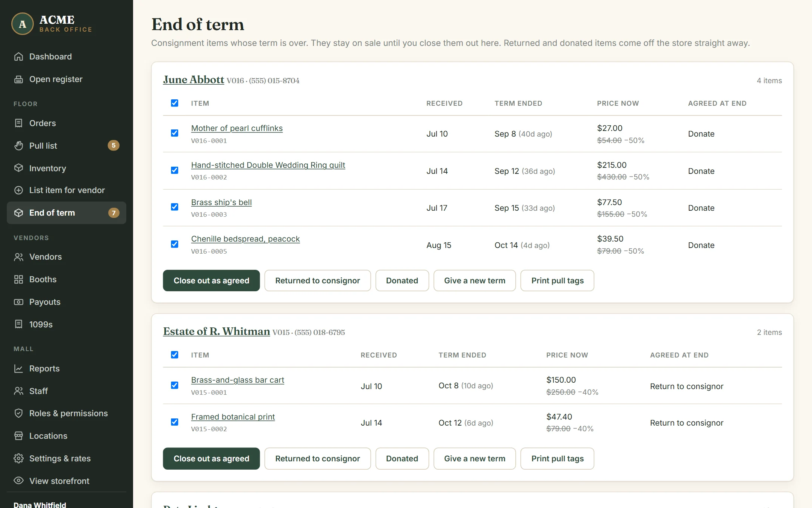
Task: Click the End of term badge showing 7
Action: tap(114, 213)
